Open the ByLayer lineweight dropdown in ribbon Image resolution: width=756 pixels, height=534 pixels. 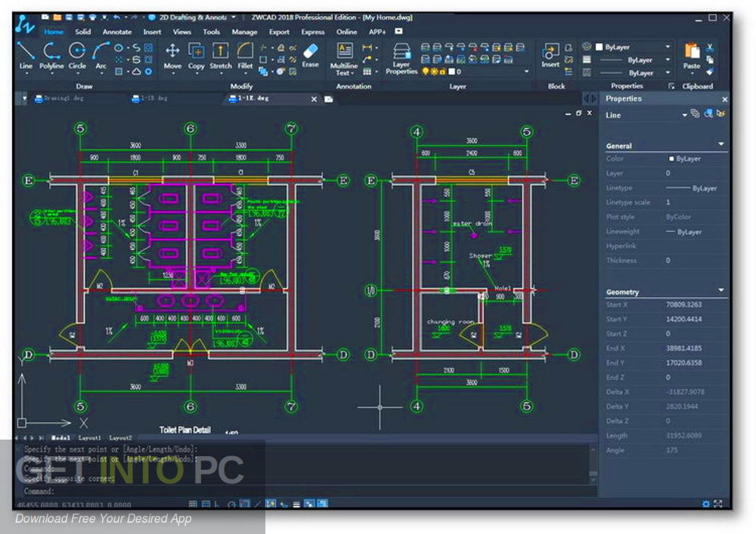tap(668, 73)
